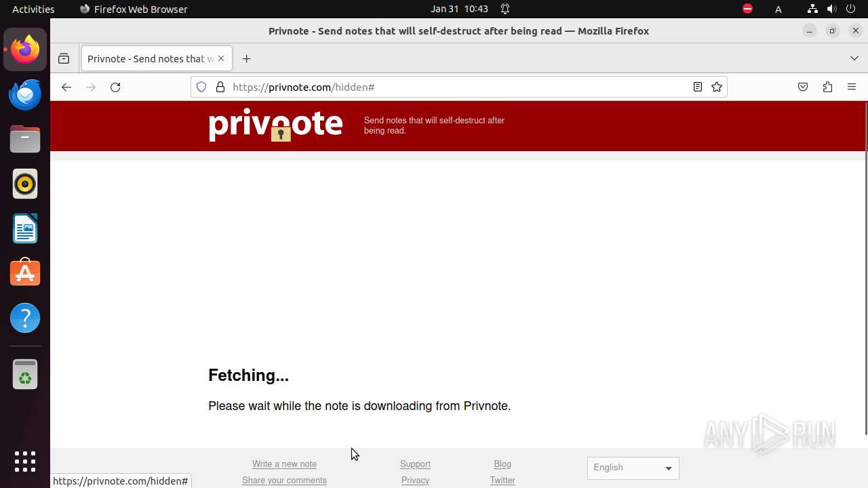The image size is (868, 488).
Task: Go forward one page
Action: coord(91,87)
